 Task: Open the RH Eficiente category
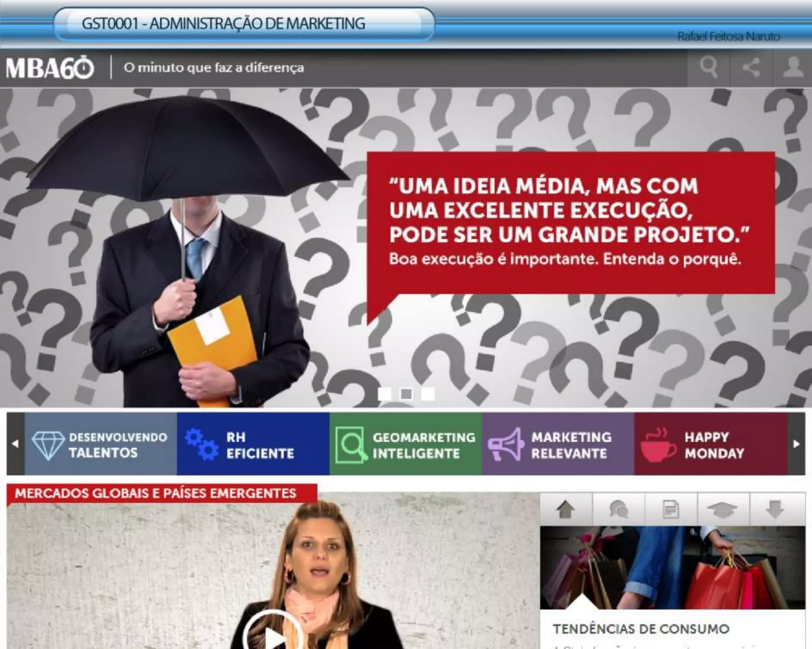253,445
